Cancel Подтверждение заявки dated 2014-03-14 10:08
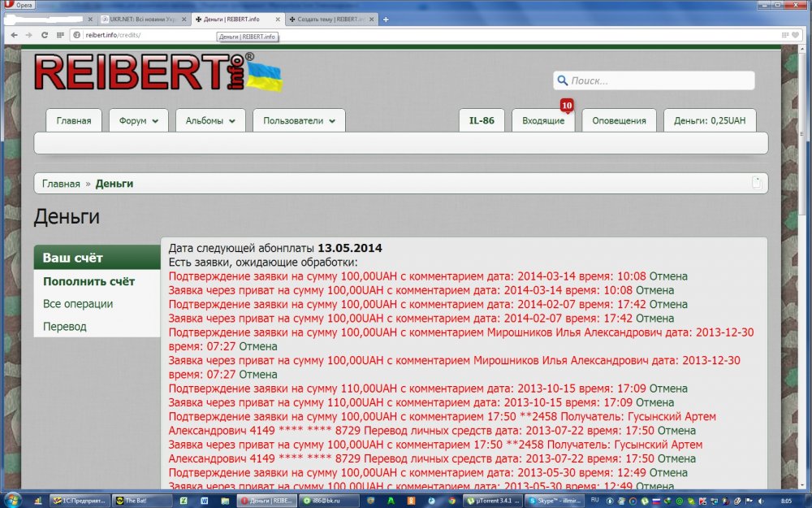The height and width of the screenshot is (508, 812). [668, 276]
